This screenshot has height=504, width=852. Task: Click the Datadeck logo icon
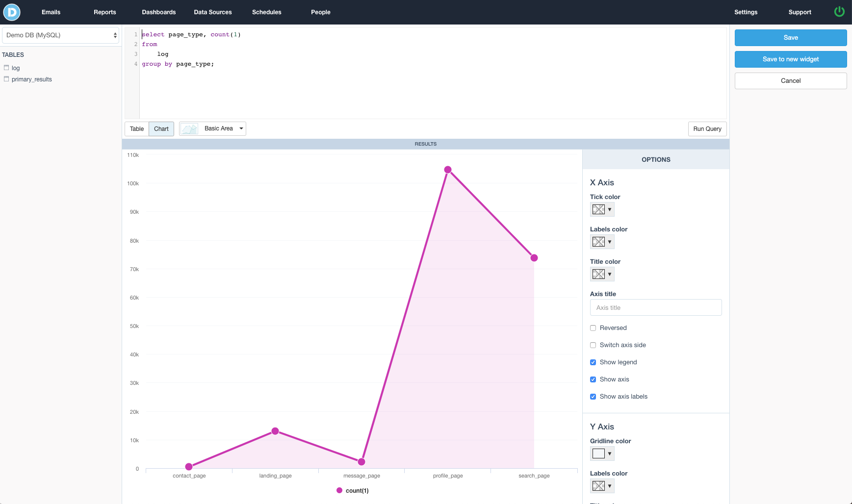11,12
